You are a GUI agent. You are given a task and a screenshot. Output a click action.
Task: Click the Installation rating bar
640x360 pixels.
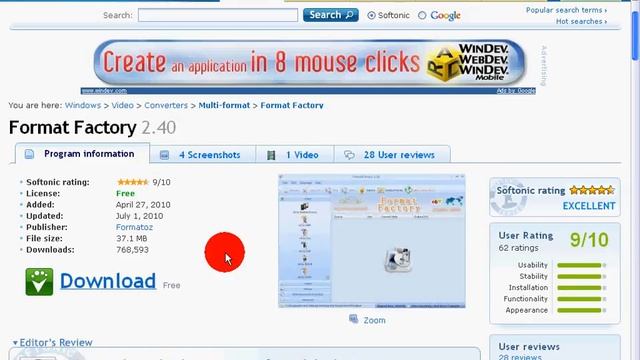pyautogui.click(x=582, y=288)
